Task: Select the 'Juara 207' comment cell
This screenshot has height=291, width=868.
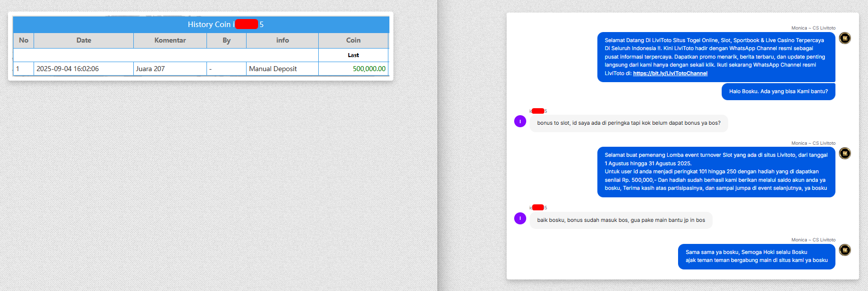Action: pos(170,69)
